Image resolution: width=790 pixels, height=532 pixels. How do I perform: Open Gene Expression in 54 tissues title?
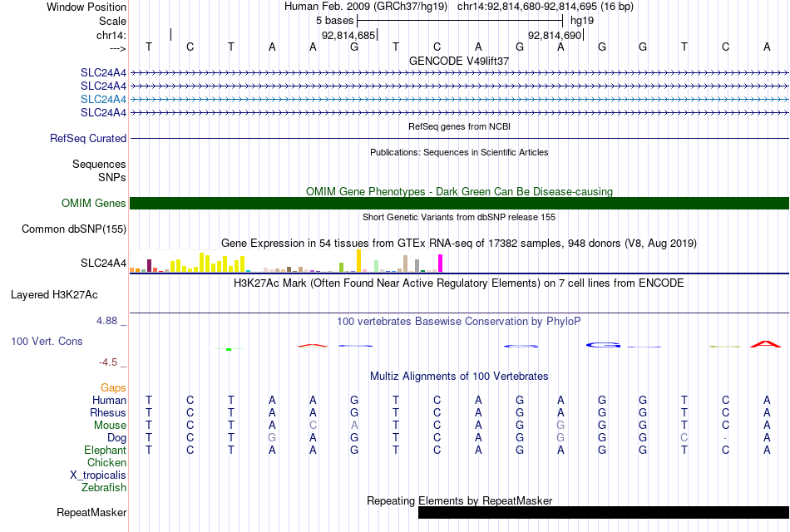coord(459,244)
